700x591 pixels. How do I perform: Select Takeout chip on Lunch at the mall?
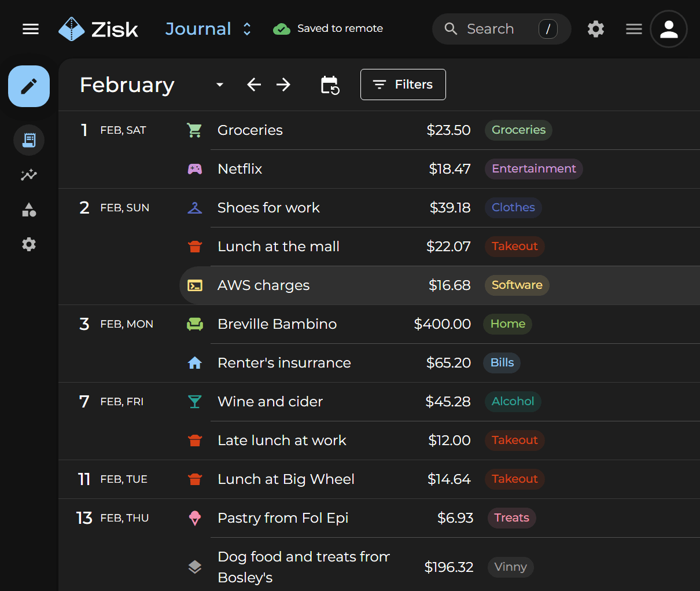point(514,247)
